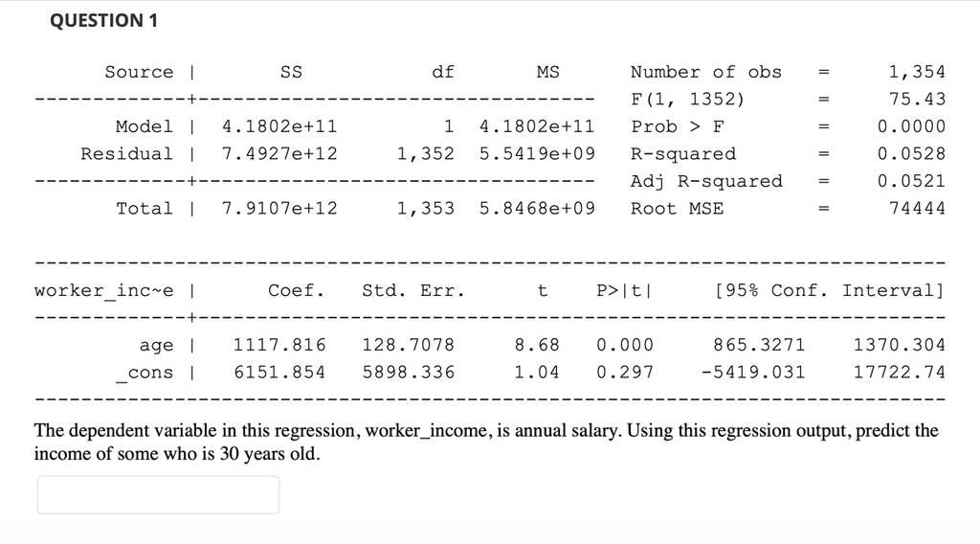Click the worker_inc~e column header
The height and width of the screenshot is (544, 980).
point(104,291)
